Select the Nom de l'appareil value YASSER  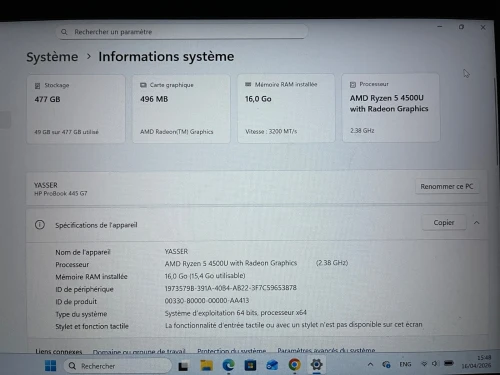click(176, 251)
